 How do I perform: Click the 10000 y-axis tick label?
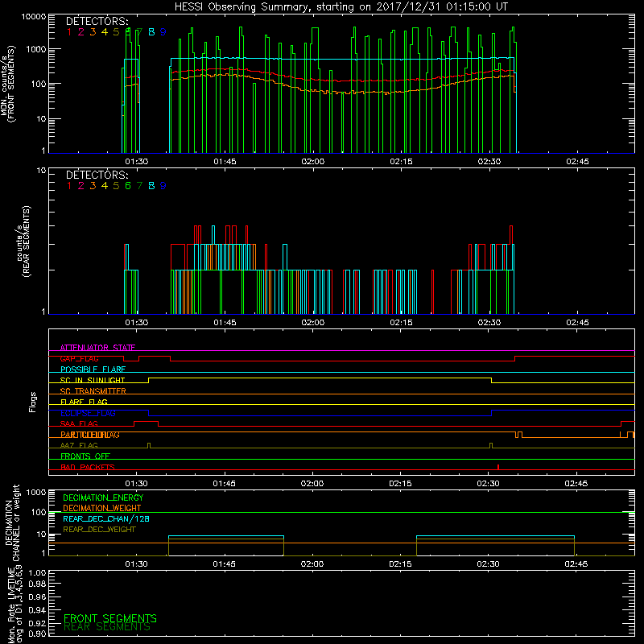[x=34, y=16]
